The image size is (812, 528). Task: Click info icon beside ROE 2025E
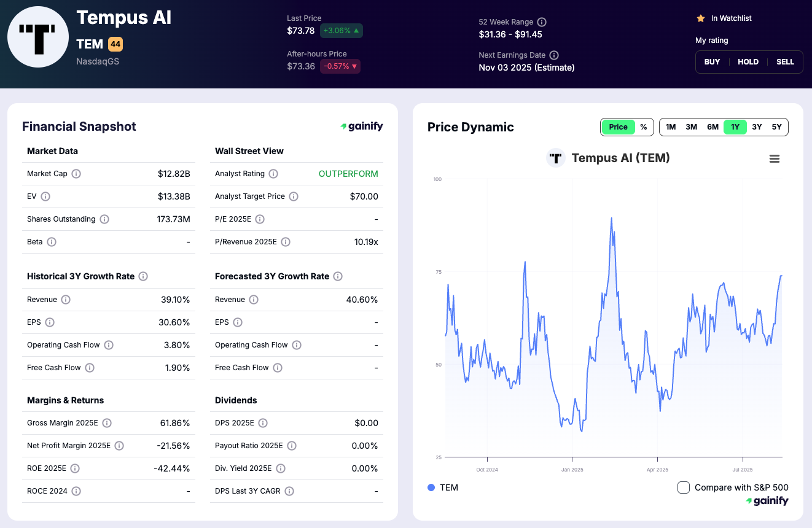click(x=75, y=468)
